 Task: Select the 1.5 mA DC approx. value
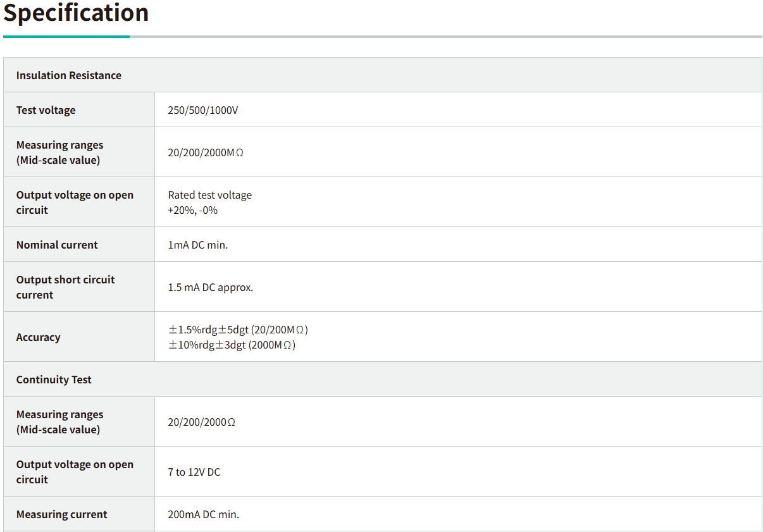(x=210, y=287)
